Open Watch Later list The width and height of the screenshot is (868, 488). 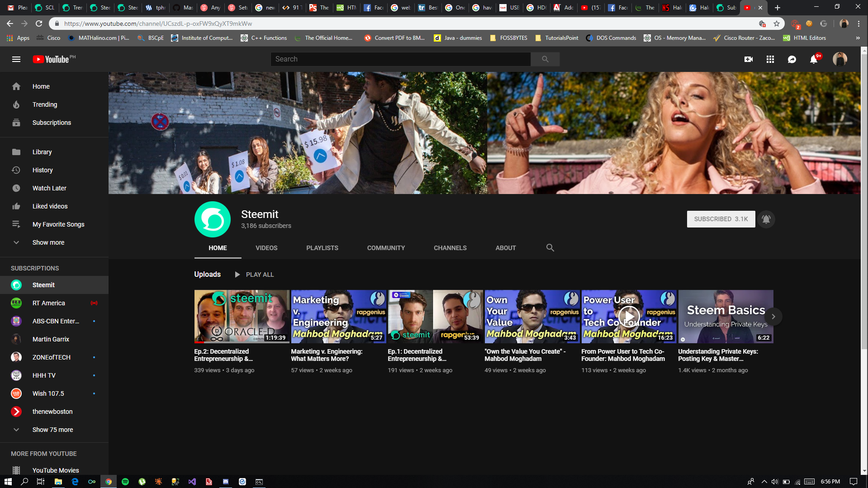click(x=54, y=188)
